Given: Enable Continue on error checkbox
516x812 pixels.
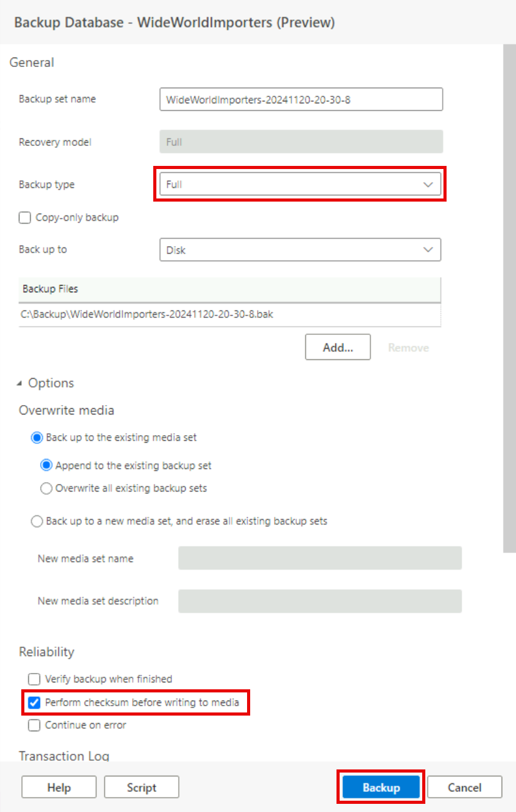Looking at the screenshot, I should (34, 726).
